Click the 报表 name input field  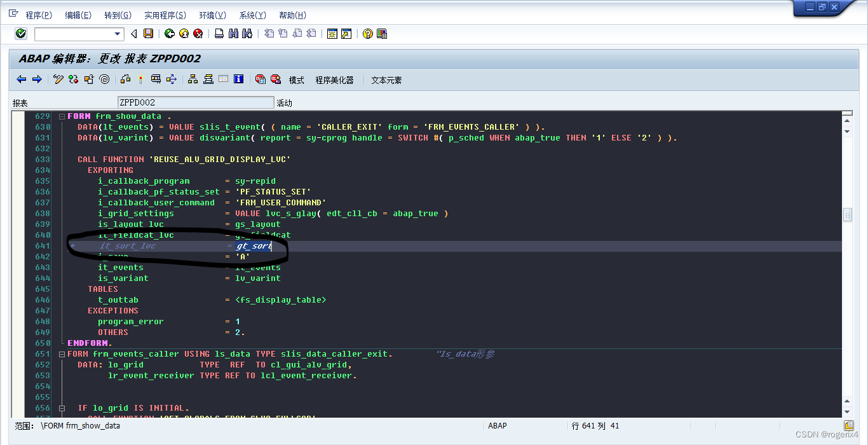[x=195, y=102]
